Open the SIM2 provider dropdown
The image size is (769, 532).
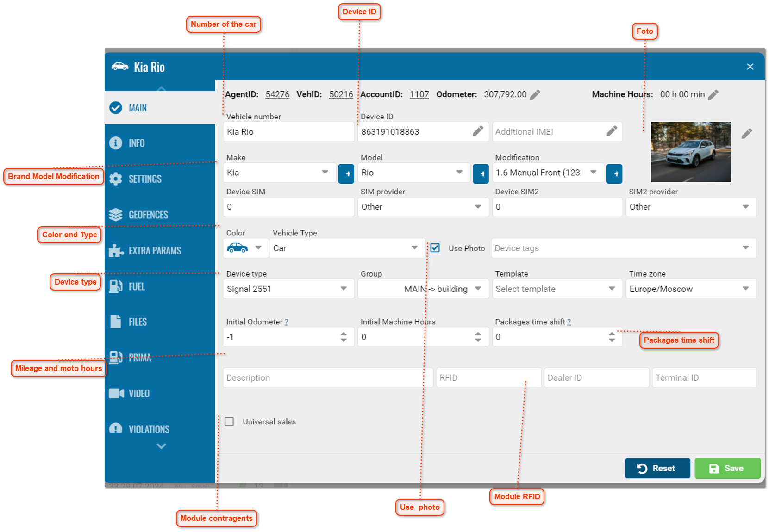pos(691,207)
